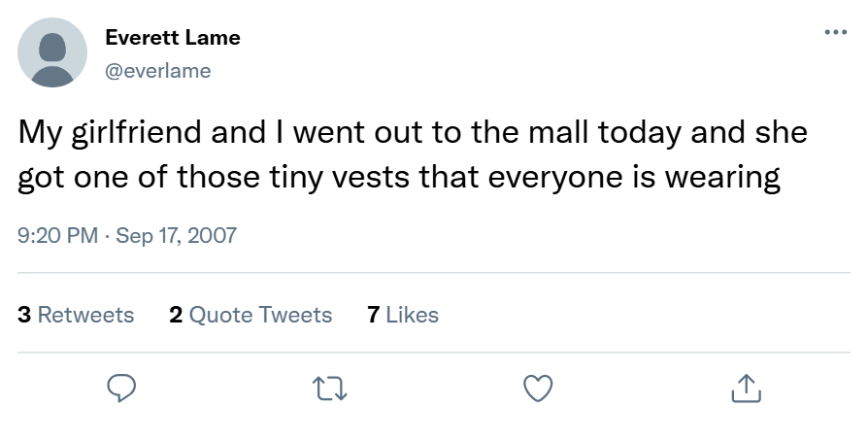This screenshot has width=868, height=441.
Task: Click the @everlame handle
Action: tap(157, 70)
